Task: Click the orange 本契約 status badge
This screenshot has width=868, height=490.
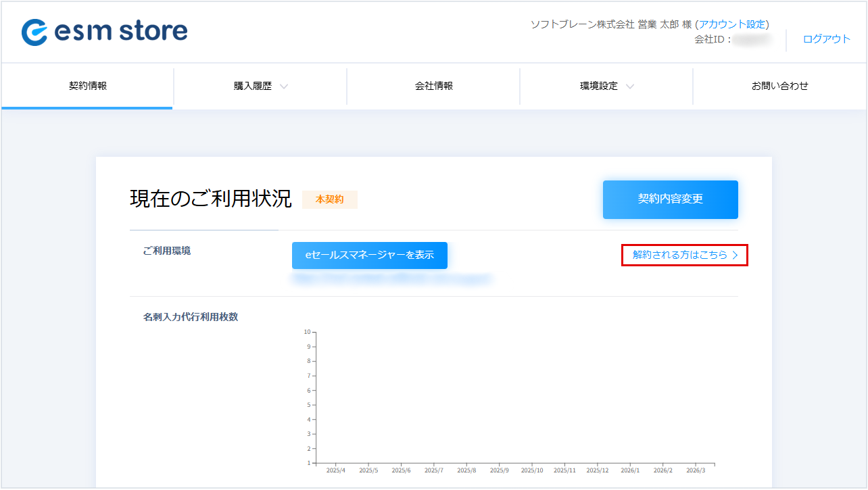Action: [x=329, y=199]
